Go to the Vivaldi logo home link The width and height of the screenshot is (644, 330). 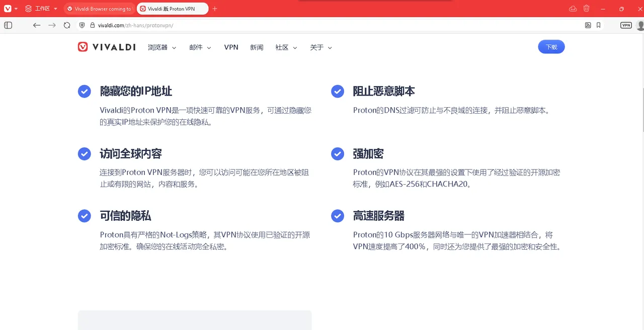click(x=107, y=47)
